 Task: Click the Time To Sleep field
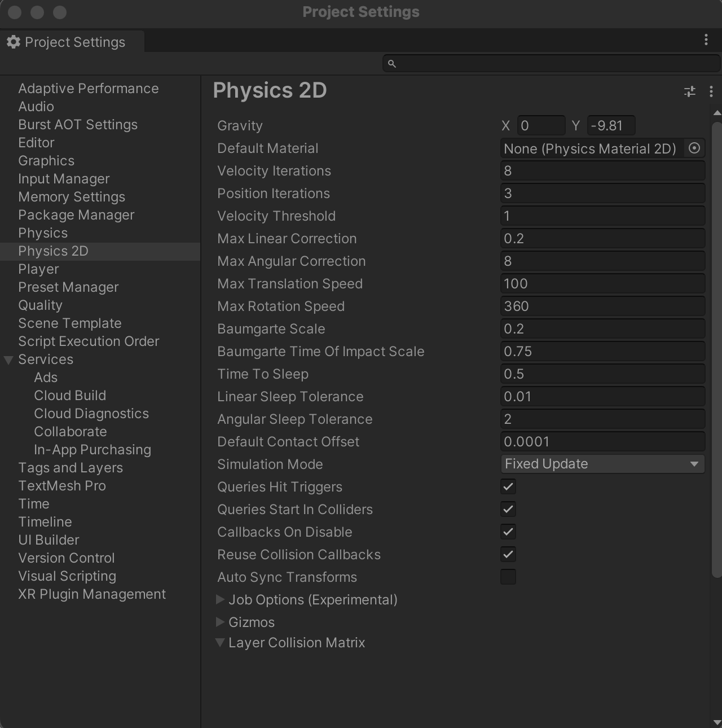point(602,374)
